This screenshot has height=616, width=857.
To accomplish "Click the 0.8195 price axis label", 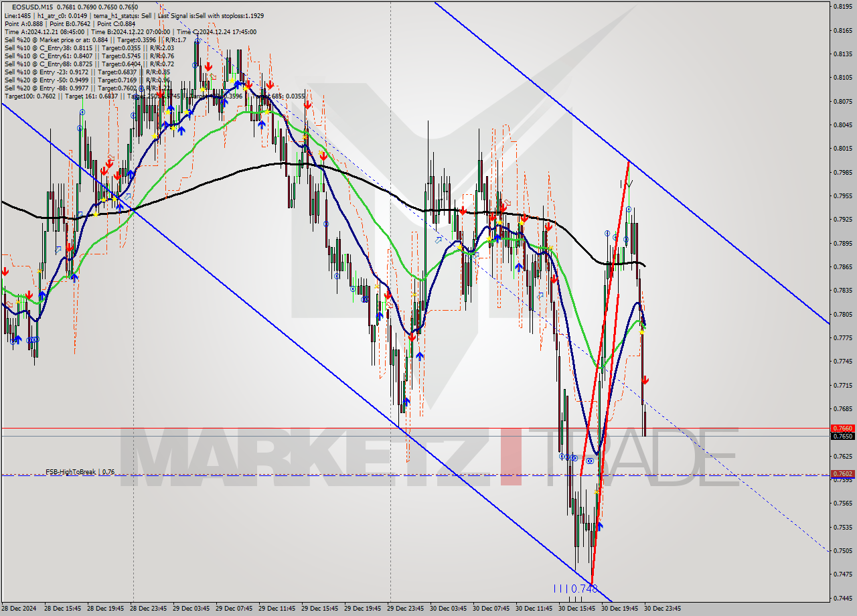I will point(843,7).
